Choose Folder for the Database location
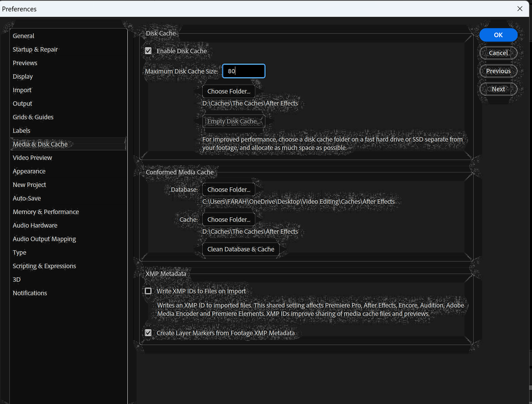Viewport: 532px width, 404px height. click(228, 189)
